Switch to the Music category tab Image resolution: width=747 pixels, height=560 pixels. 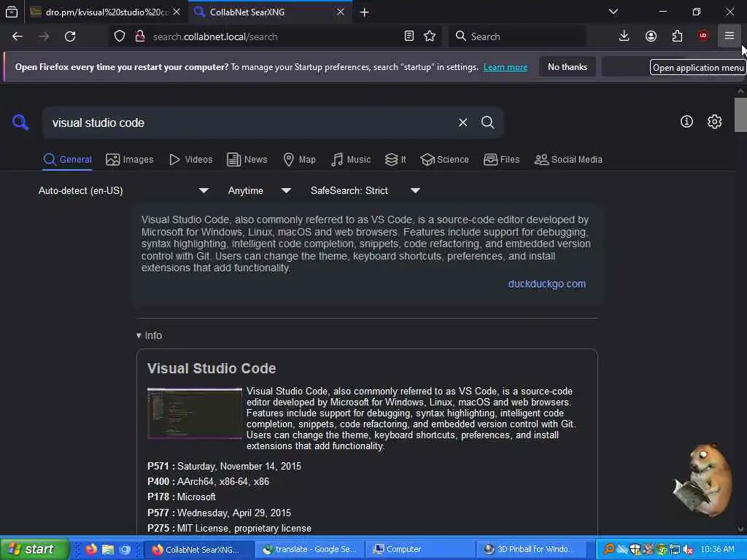(x=351, y=160)
